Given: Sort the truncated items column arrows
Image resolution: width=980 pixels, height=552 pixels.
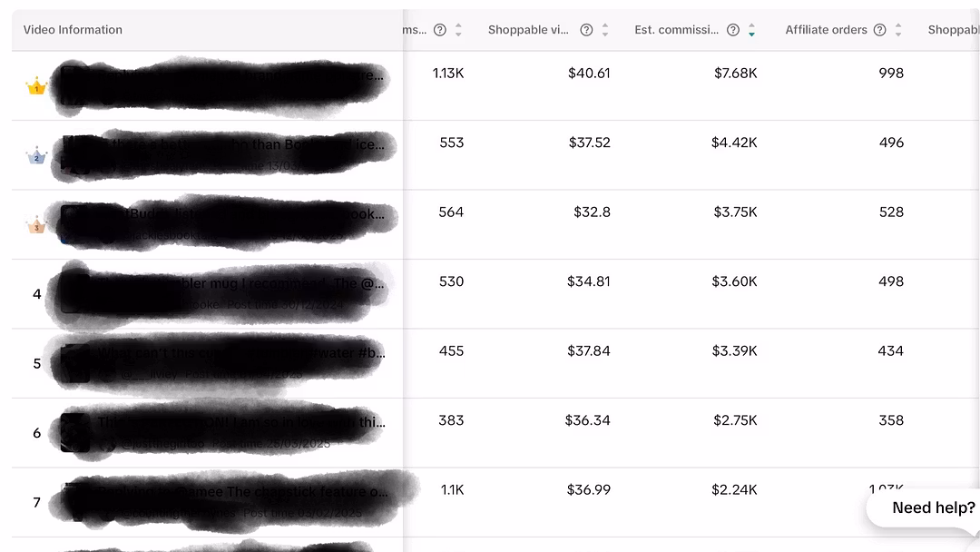Looking at the screenshot, I should (x=458, y=30).
